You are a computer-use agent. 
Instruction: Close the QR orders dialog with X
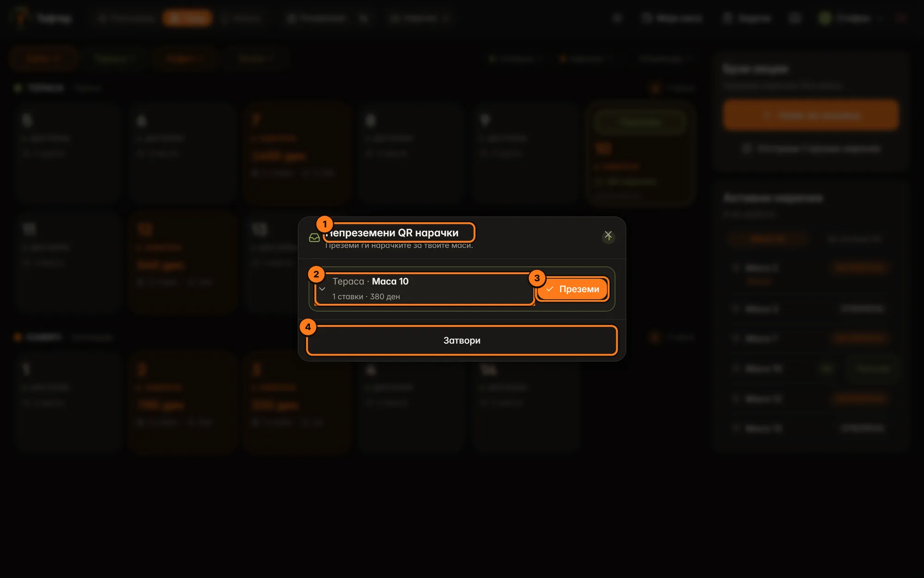pyautogui.click(x=608, y=236)
